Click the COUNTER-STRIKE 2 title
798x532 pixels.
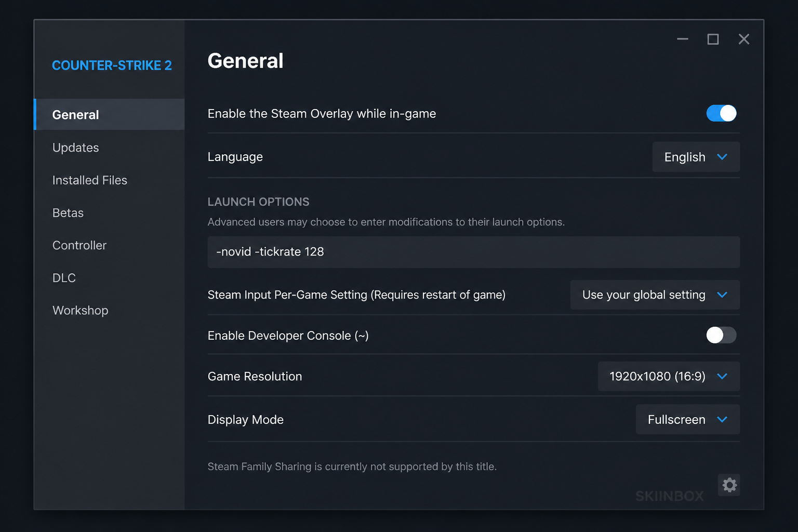click(x=112, y=65)
